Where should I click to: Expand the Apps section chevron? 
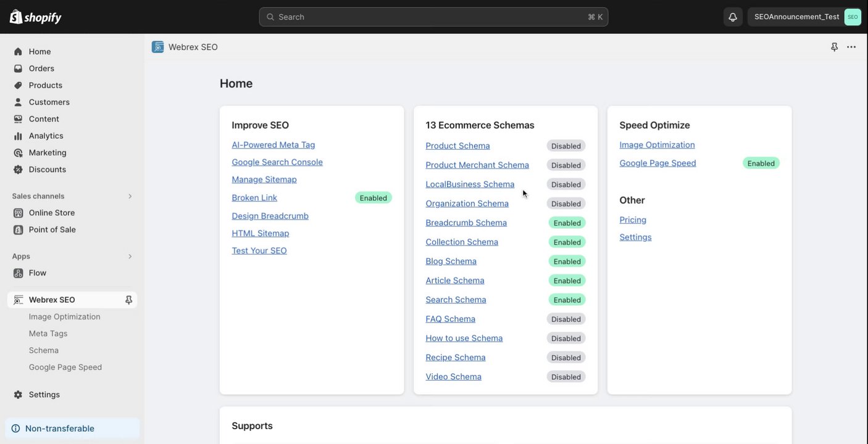130,257
